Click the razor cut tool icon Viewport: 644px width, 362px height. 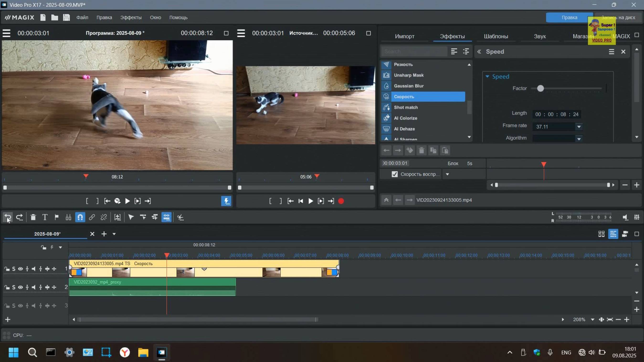(x=180, y=217)
